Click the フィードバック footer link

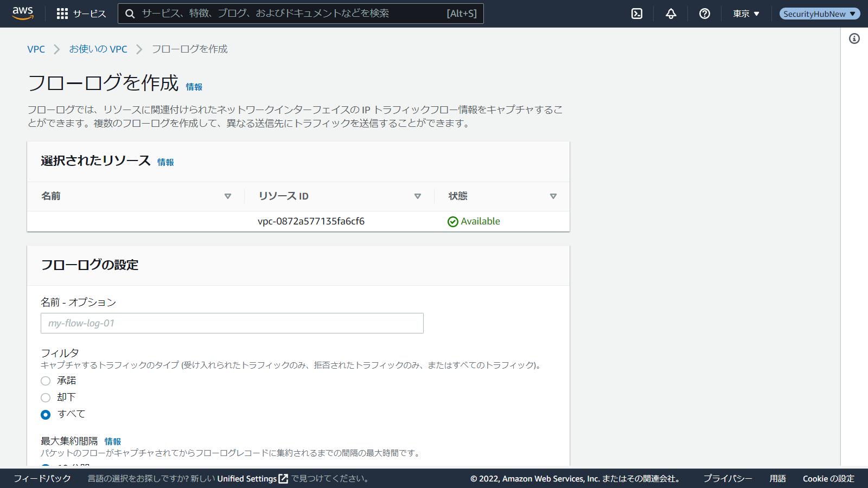(42, 479)
